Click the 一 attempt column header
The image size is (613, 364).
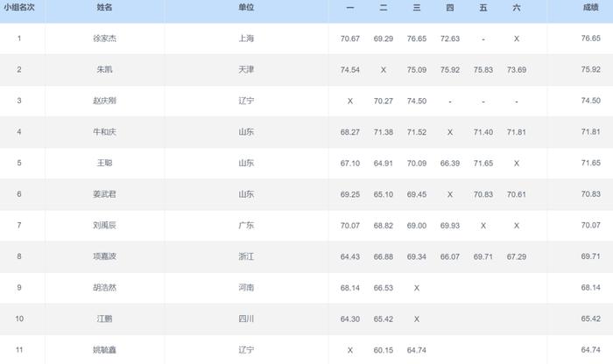[350, 7]
